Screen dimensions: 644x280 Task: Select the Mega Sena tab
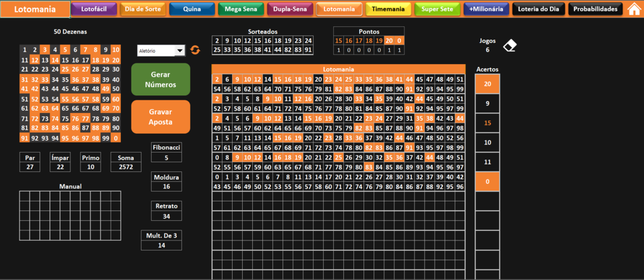(x=241, y=9)
